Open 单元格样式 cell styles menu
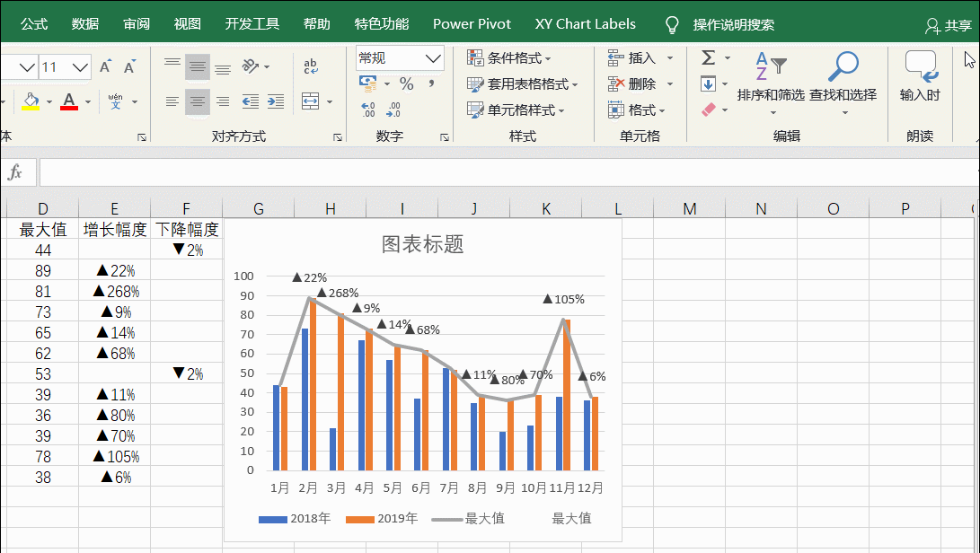980x553 pixels. (516, 110)
